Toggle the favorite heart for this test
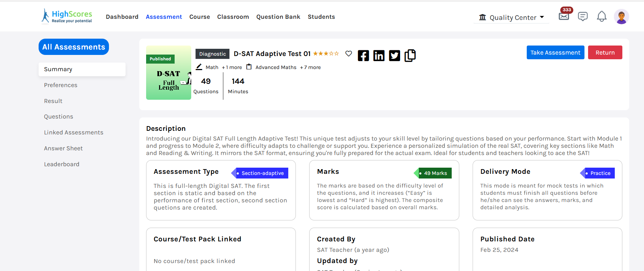 [349, 53]
